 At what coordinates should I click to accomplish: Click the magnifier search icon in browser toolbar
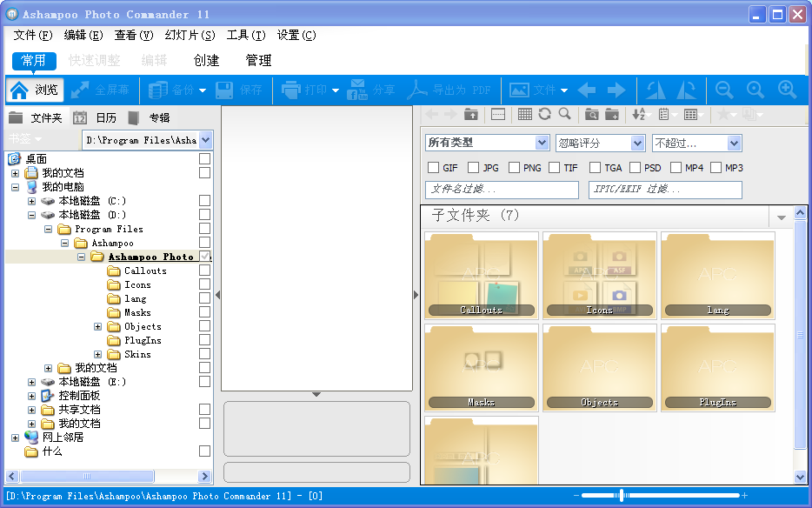point(564,114)
